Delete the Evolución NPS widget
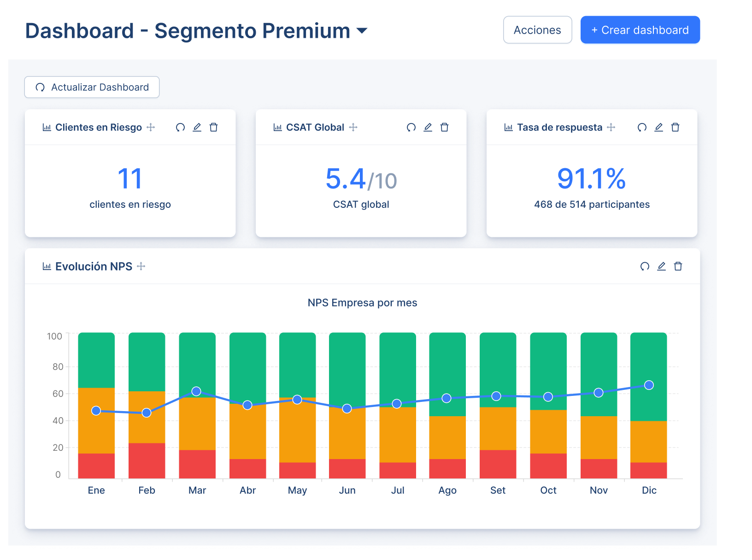752x560 pixels. pyautogui.click(x=678, y=266)
